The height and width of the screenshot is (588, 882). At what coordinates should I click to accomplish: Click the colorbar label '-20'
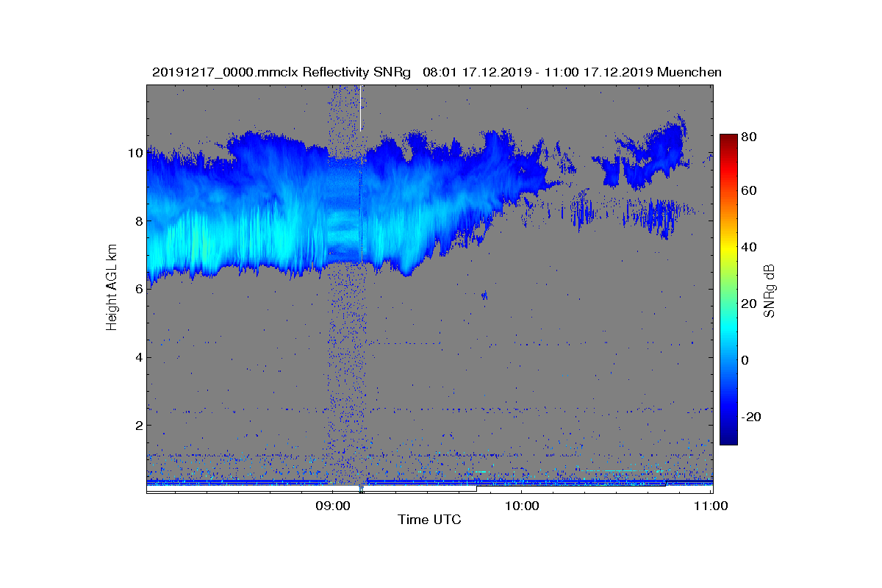[x=752, y=417]
